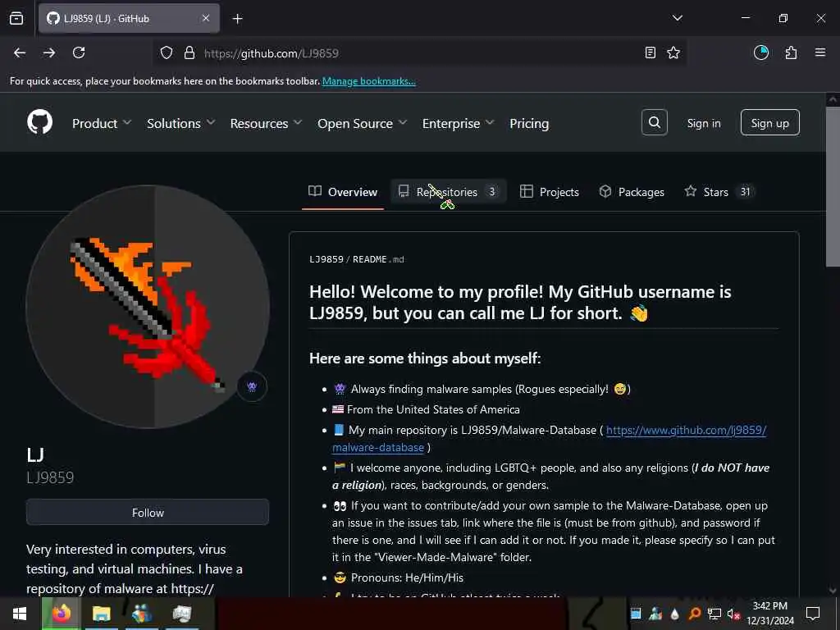This screenshot has width=840, height=630.
Task: Open the malware-database repository link
Action: click(x=549, y=438)
